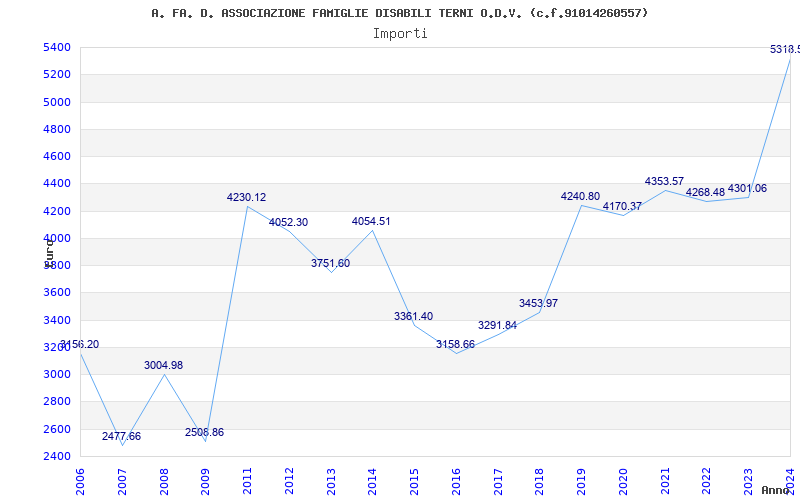Click the 'Anno' axis title
This screenshot has height=500, width=800.
(774, 490)
